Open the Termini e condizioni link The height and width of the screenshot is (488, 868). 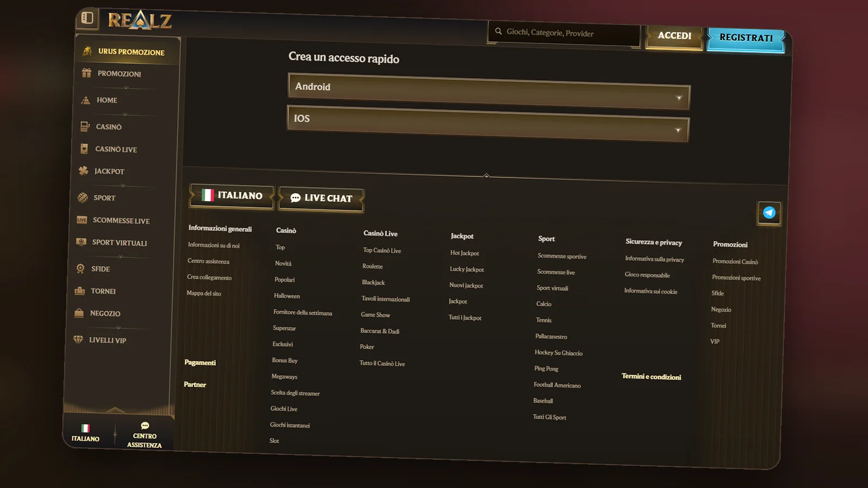(651, 377)
